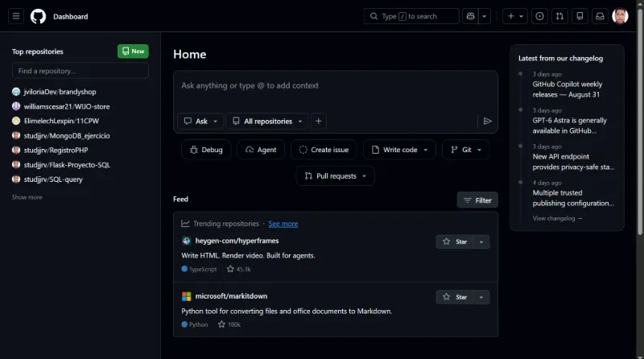Screen dimensions: 644x359
Task: View markitdown 180k stargazers count
Action: click(x=229, y=324)
